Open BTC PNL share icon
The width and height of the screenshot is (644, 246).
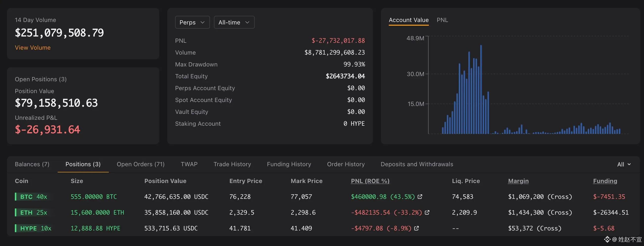[x=420, y=197]
